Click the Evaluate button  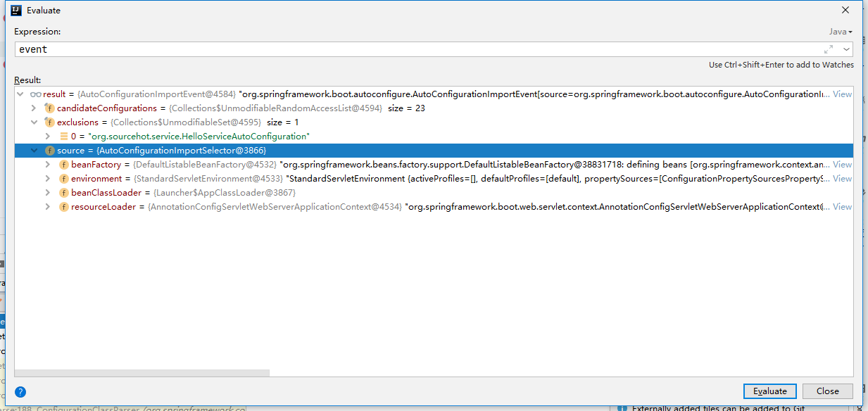(769, 391)
